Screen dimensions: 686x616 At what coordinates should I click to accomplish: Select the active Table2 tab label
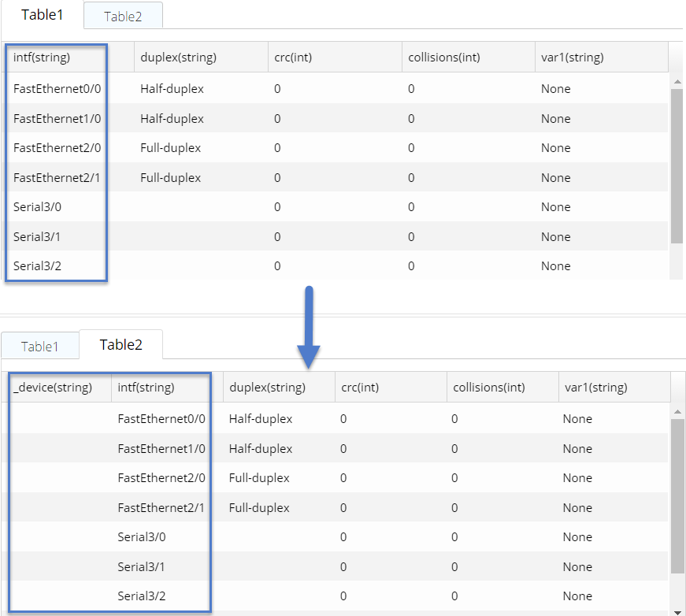coord(121,345)
